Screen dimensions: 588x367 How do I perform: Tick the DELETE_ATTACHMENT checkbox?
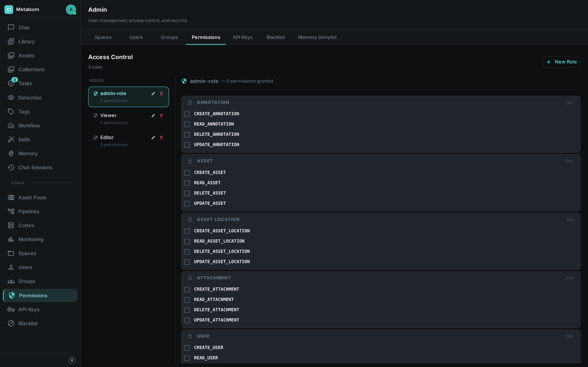(187, 310)
